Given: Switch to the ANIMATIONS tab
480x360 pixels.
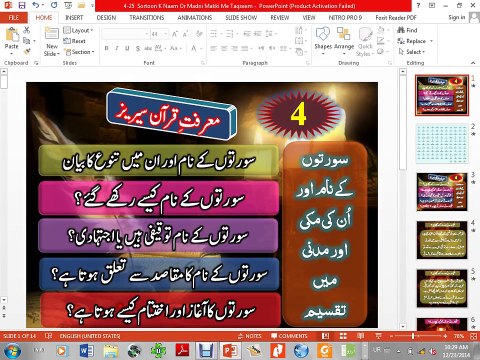Looking at the screenshot, I should 195,17.
